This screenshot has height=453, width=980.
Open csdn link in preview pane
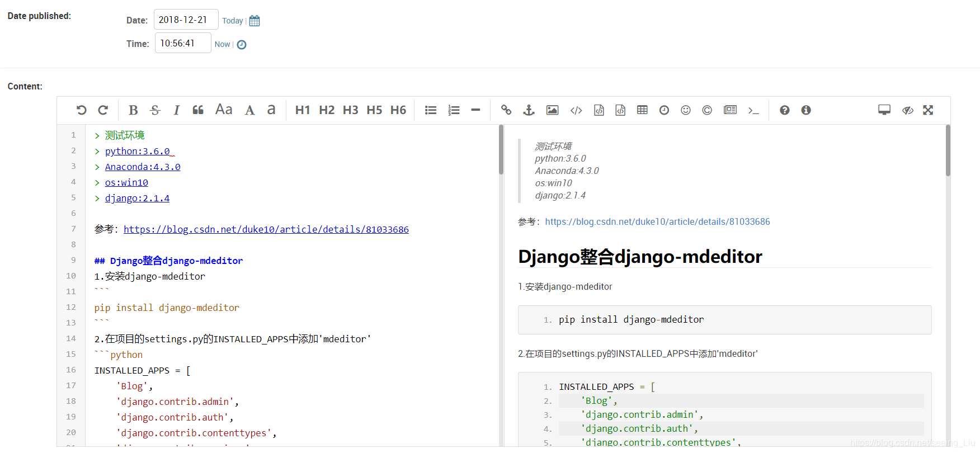click(x=658, y=221)
